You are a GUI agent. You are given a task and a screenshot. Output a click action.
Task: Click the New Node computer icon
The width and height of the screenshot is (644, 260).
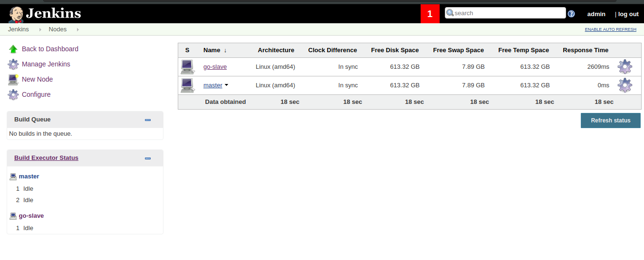click(13, 79)
